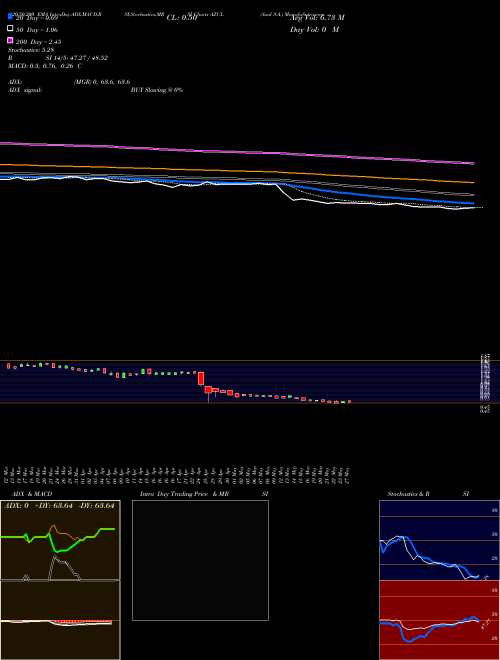Image resolution: width=500 pixels, height=660 pixels.
Task: Select the '200 Day = 2.45' label
Action: pos(39,42)
